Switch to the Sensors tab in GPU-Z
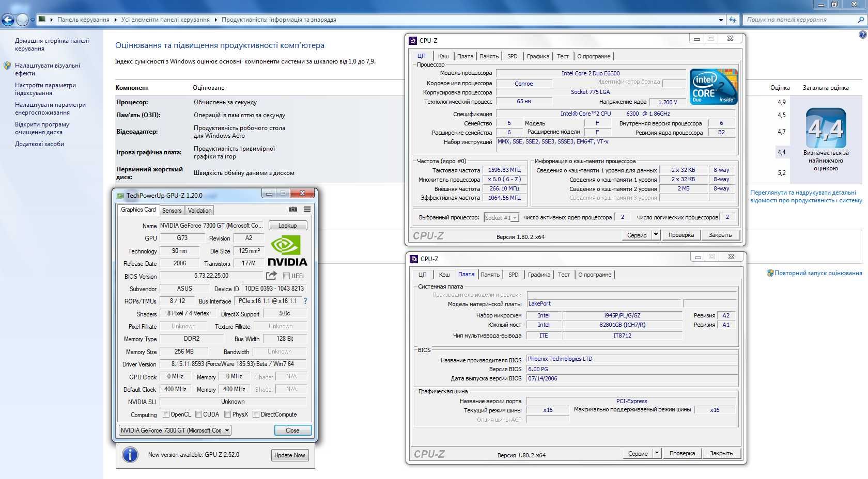The height and width of the screenshot is (479, 868). point(172,211)
